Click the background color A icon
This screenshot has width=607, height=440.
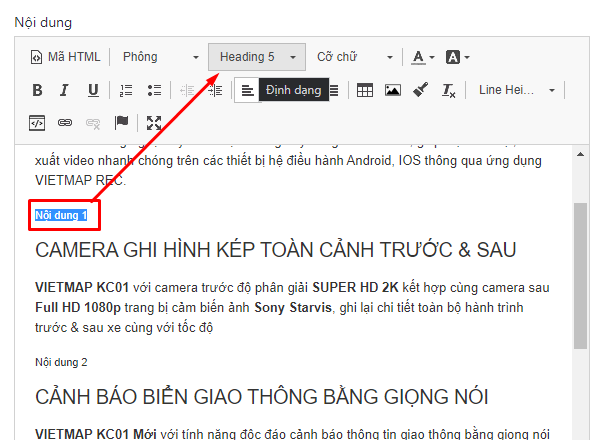[x=453, y=57]
